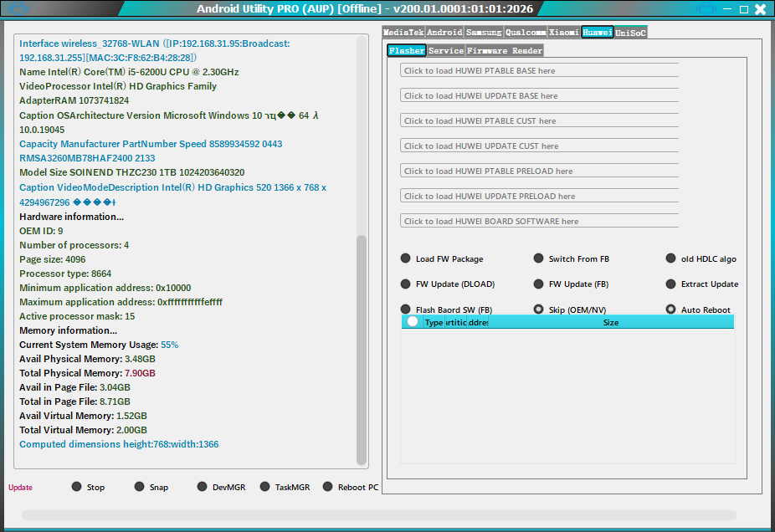Open the Firmware Reader sub-tab
The width and height of the screenshot is (775, 532).
tap(505, 51)
